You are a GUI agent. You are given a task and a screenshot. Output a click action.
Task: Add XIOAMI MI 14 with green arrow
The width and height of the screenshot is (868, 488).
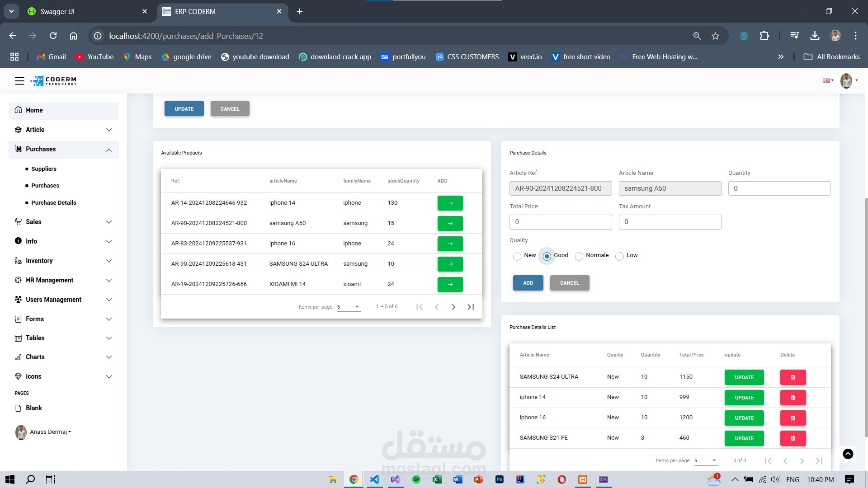click(x=450, y=284)
